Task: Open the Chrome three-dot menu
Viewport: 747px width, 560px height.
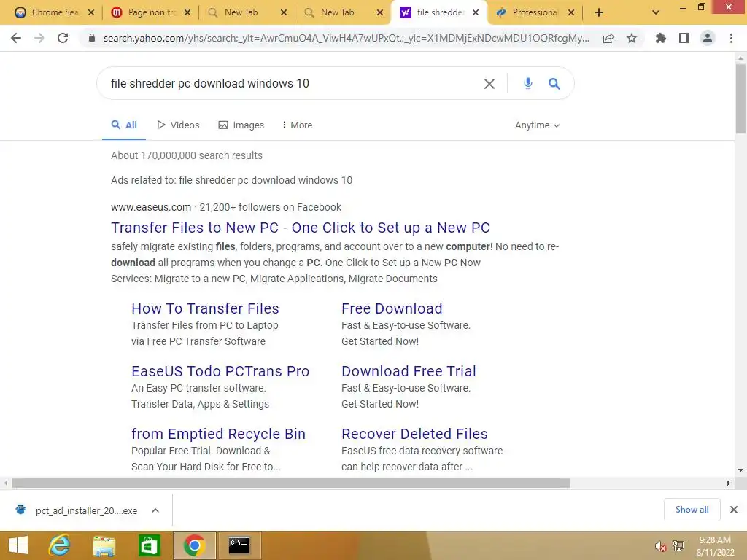Action: (731, 38)
